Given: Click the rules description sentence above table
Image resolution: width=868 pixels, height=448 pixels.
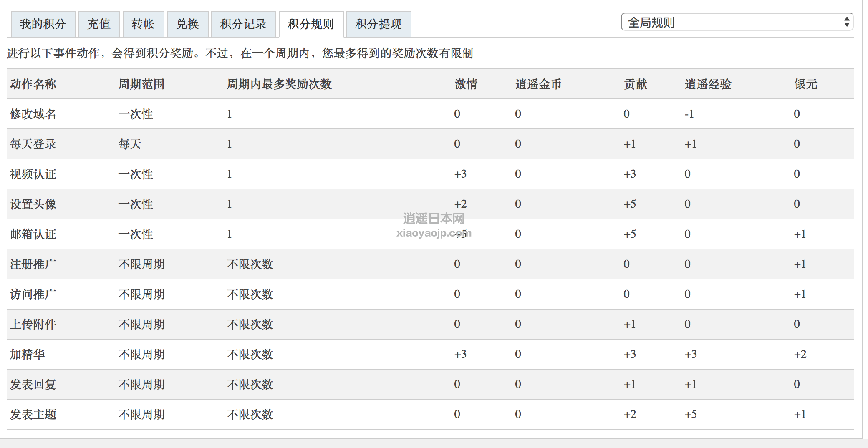Looking at the screenshot, I should tap(240, 53).
